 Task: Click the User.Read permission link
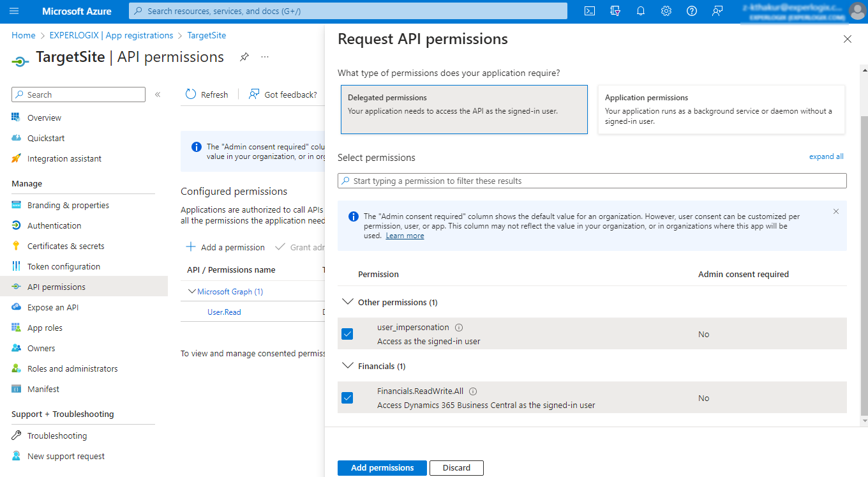point(224,312)
